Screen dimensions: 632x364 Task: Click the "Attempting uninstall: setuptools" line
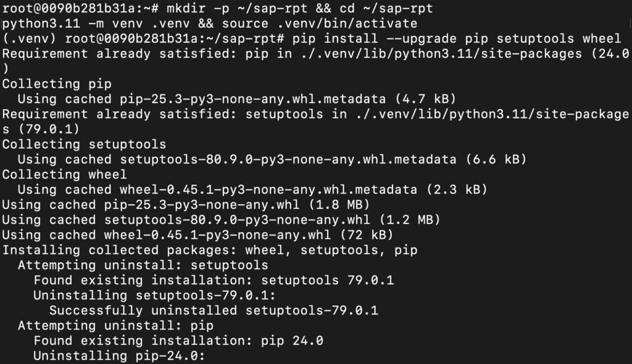pyautogui.click(x=143, y=265)
